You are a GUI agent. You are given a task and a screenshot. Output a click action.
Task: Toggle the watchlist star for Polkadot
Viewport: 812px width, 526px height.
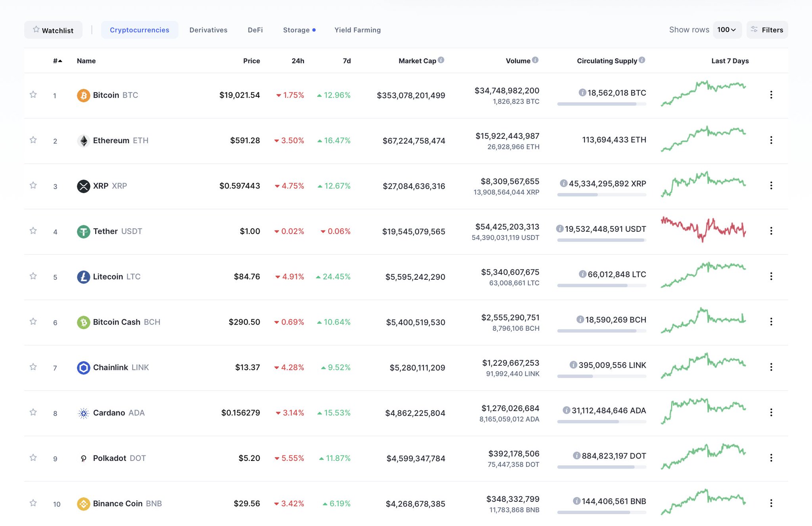point(33,458)
